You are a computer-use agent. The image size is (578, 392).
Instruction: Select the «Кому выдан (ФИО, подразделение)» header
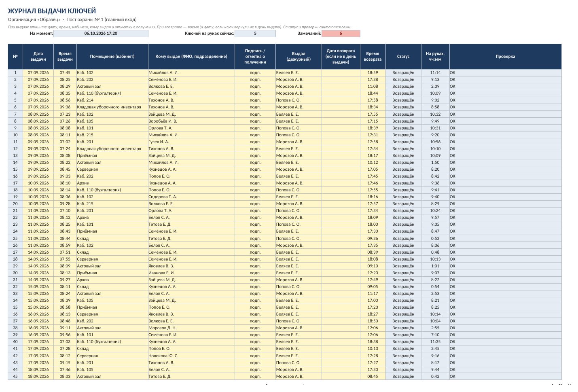tap(191, 57)
